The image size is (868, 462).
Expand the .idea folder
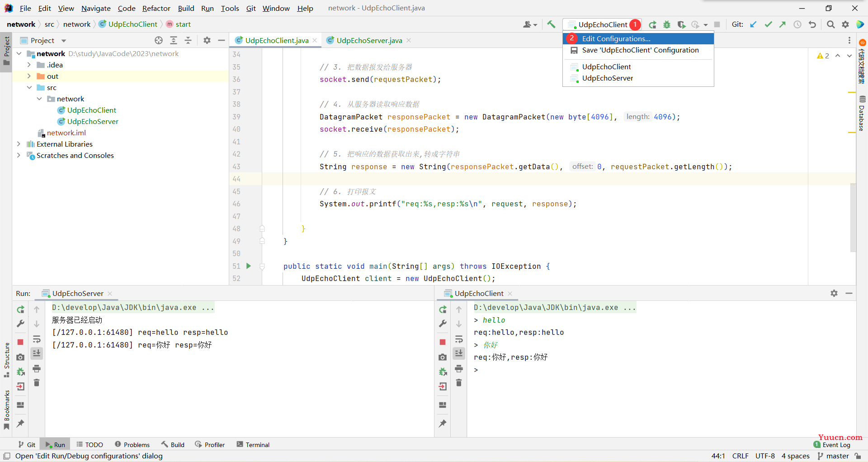[29, 65]
